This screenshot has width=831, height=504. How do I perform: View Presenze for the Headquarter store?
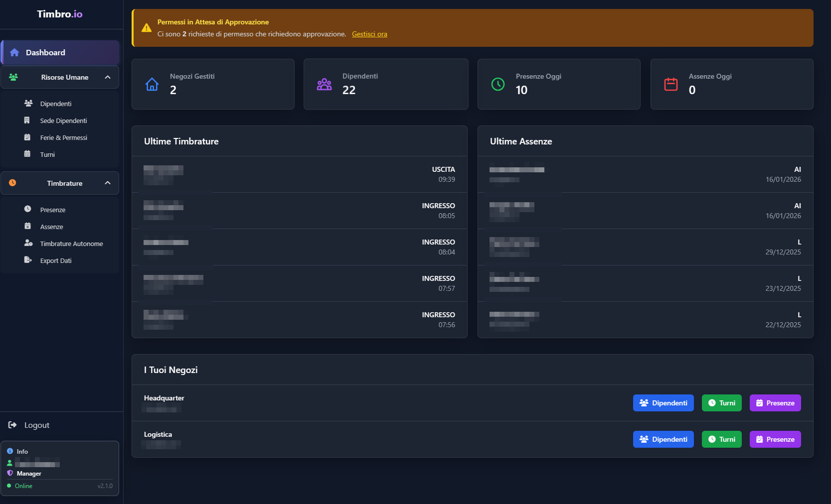775,403
